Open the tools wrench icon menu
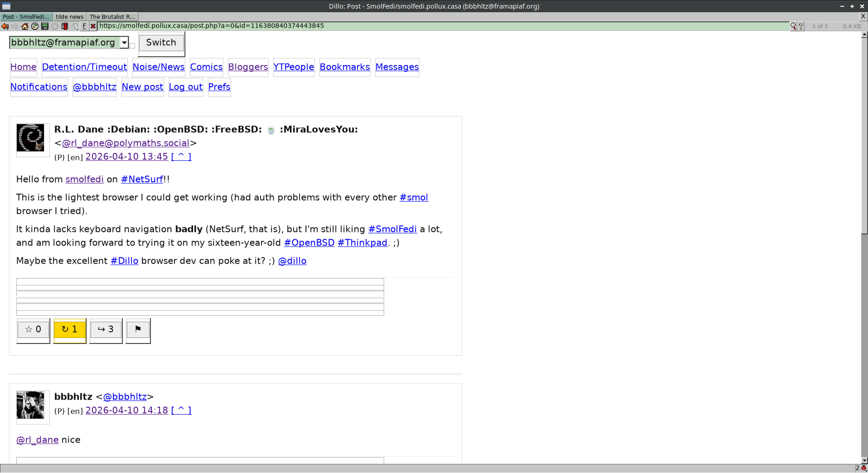Image resolution: width=868 pixels, height=473 pixels. [x=75, y=26]
